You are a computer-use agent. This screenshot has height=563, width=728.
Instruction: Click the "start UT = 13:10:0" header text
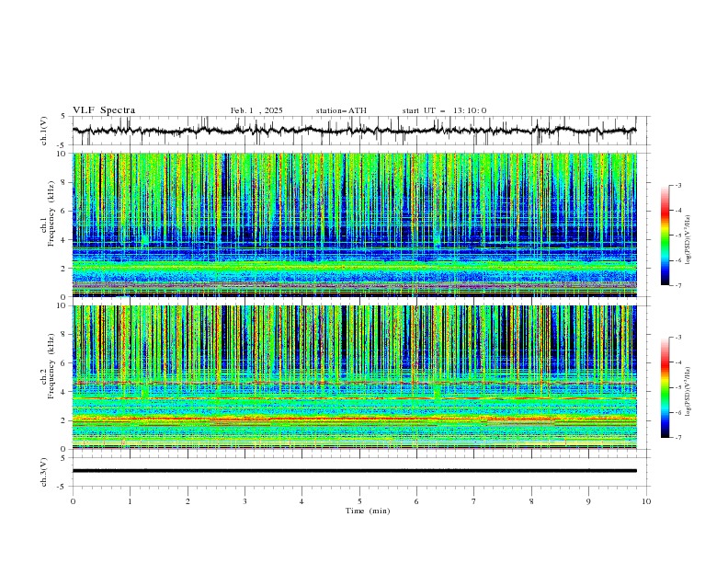(x=444, y=110)
